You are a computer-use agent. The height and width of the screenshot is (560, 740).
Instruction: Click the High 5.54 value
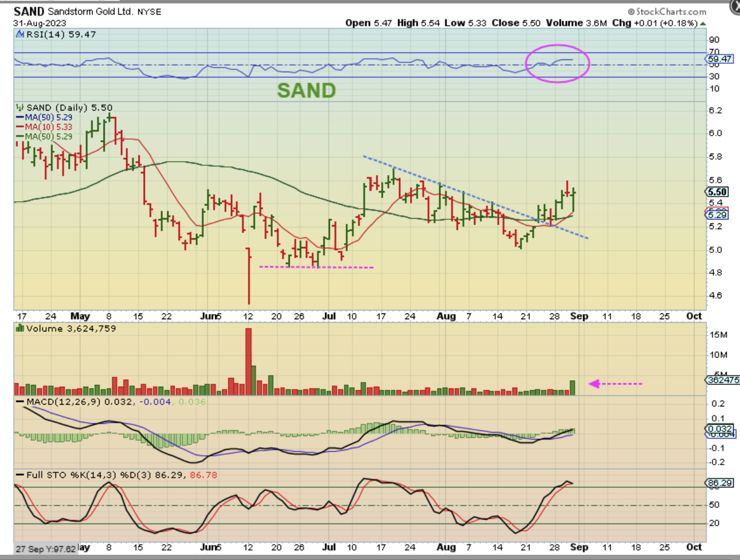[418, 23]
